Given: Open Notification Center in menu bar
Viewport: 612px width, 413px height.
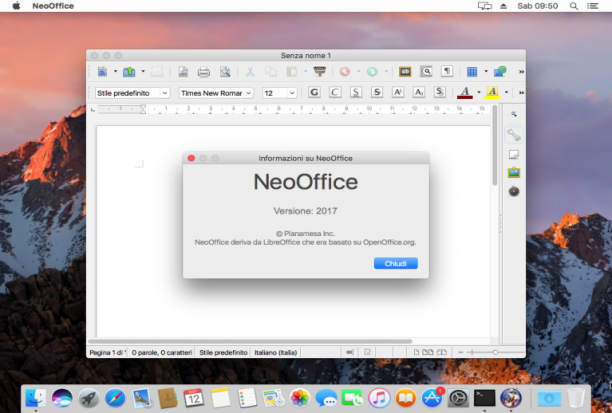Looking at the screenshot, I should pyautogui.click(x=592, y=6).
